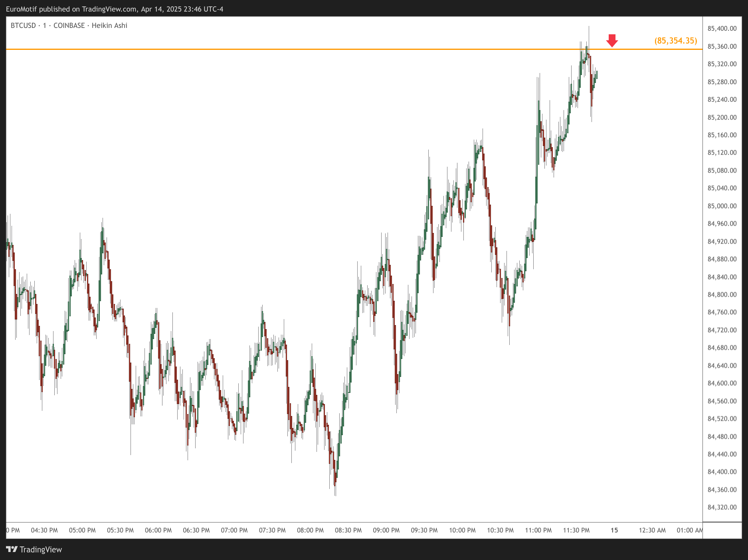Image resolution: width=748 pixels, height=560 pixels.
Task: Click the 84,720.00 price axis label
Action: tap(722, 330)
